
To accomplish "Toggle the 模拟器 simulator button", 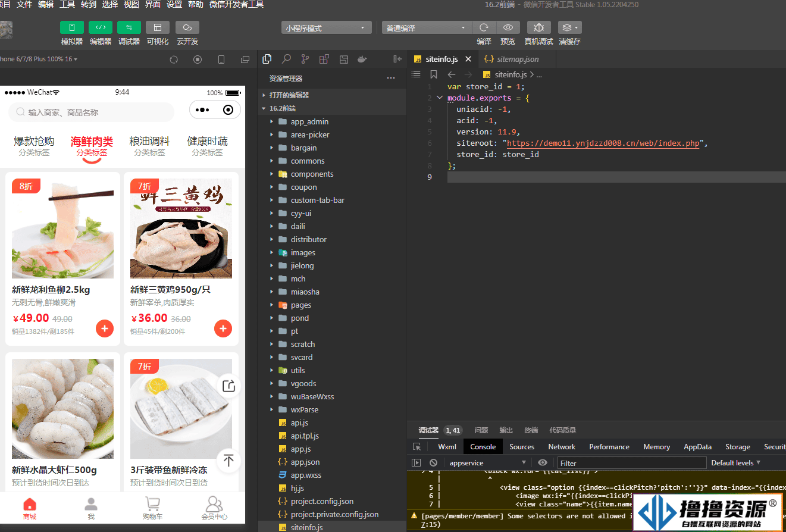I will tap(71, 27).
